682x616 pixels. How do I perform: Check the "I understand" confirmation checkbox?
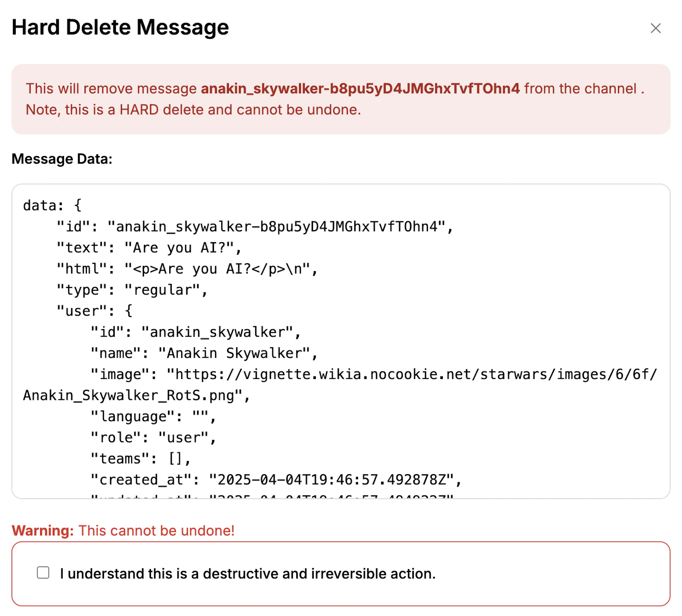coord(43,573)
